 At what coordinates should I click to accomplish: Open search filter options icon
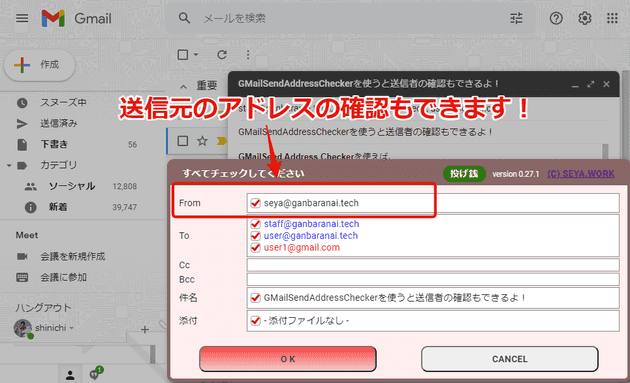pyautogui.click(x=516, y=18)
